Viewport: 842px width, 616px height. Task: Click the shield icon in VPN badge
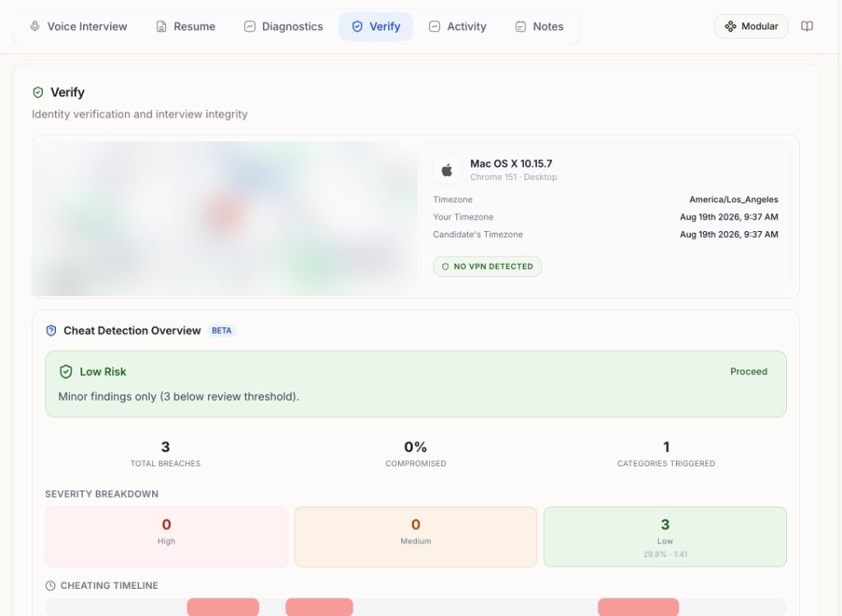[x=445, y=266]
